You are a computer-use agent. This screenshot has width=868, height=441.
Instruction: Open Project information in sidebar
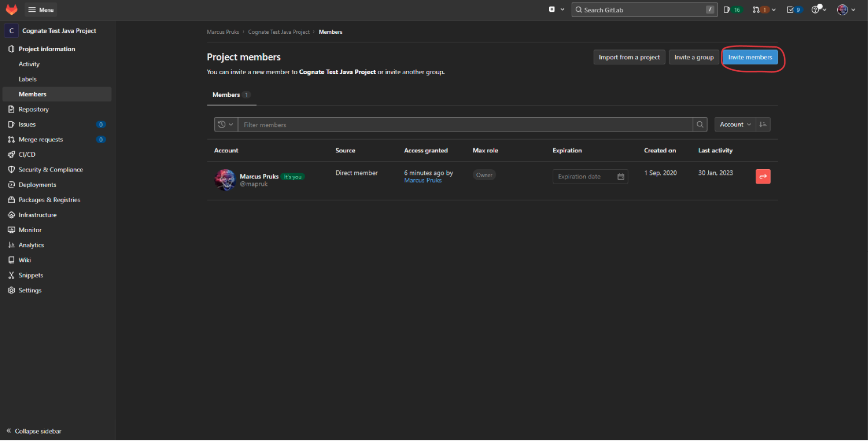[46, 49]
